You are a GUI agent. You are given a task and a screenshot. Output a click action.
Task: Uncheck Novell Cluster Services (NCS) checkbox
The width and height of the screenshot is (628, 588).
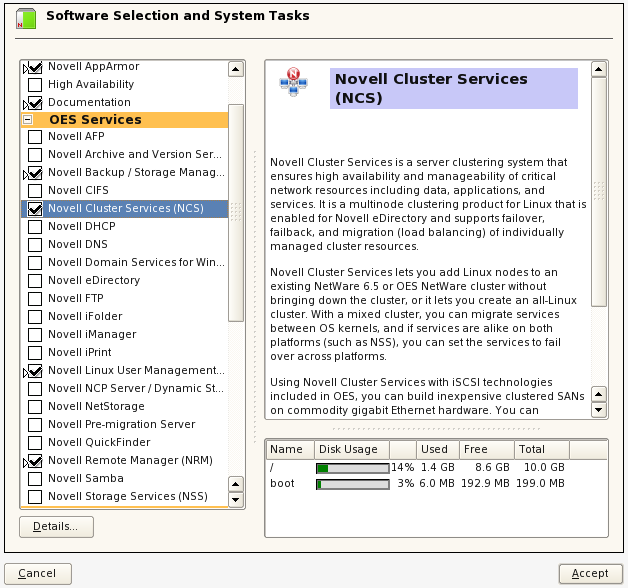(x=35, y=209)
